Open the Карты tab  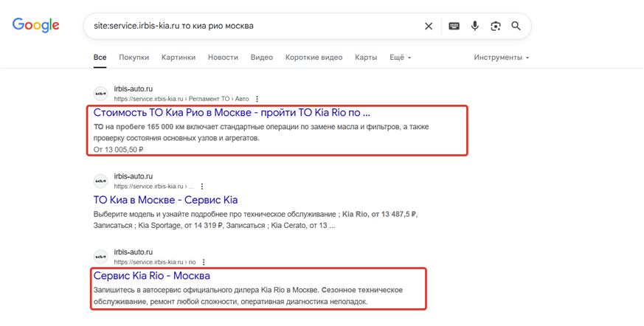pos(366,57)
